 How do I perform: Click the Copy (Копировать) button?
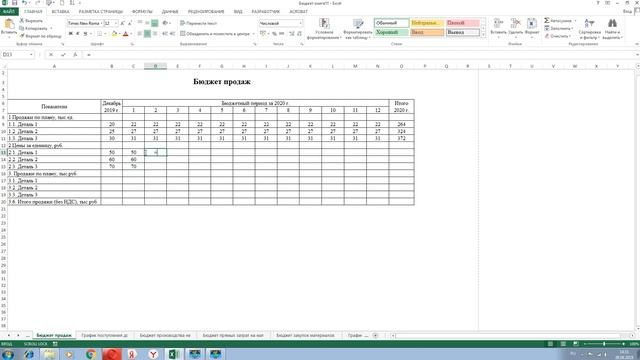33,28
